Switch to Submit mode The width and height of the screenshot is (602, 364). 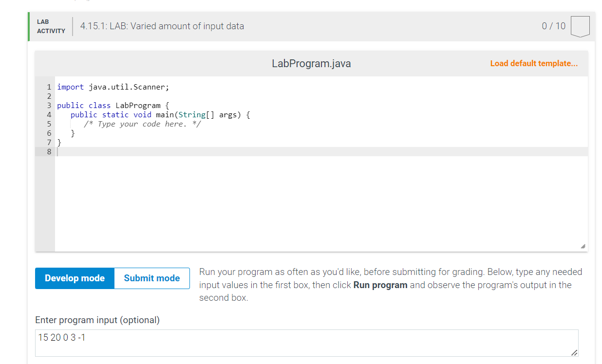tap(151, 278)
